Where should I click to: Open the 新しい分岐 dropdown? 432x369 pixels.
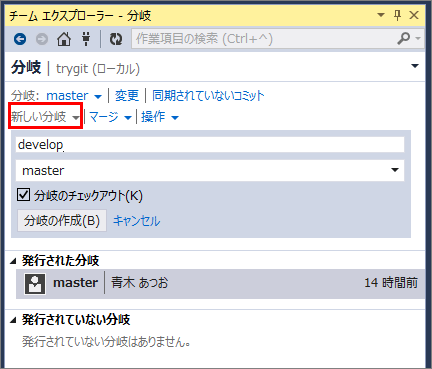point(45,117)
